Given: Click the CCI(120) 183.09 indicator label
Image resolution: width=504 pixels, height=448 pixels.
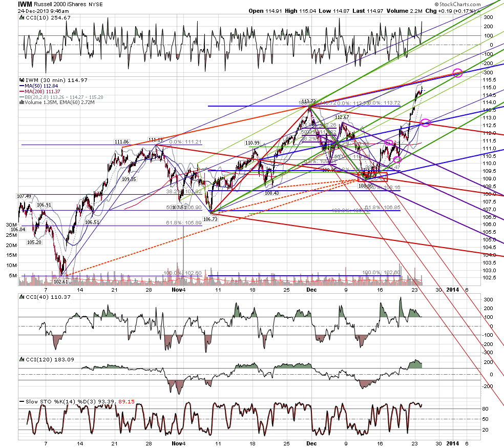Looking at the screenshot, I should coord(50,359).
